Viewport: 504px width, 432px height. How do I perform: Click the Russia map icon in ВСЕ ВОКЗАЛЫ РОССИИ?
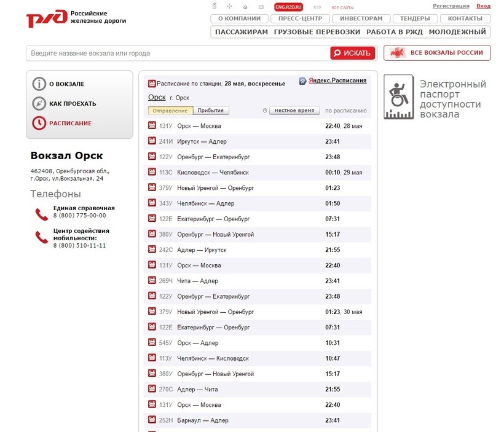pos(397,53)
